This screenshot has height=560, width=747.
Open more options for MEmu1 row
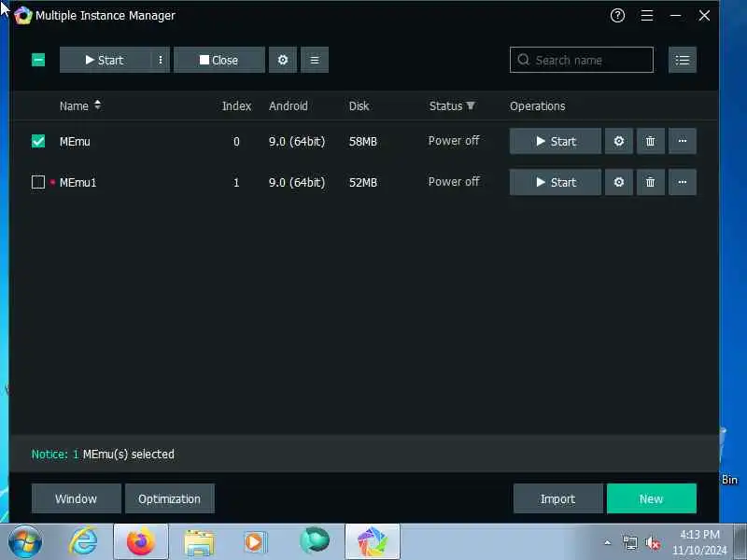(683, 182)
